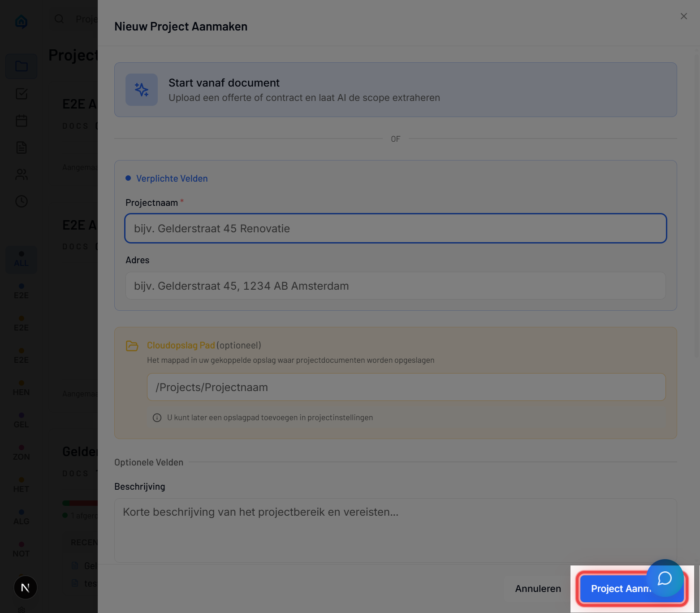Open the tasks checkmark icon in sidebar
The height and width of the screenshot is (613, 700).
coord(21,94)
